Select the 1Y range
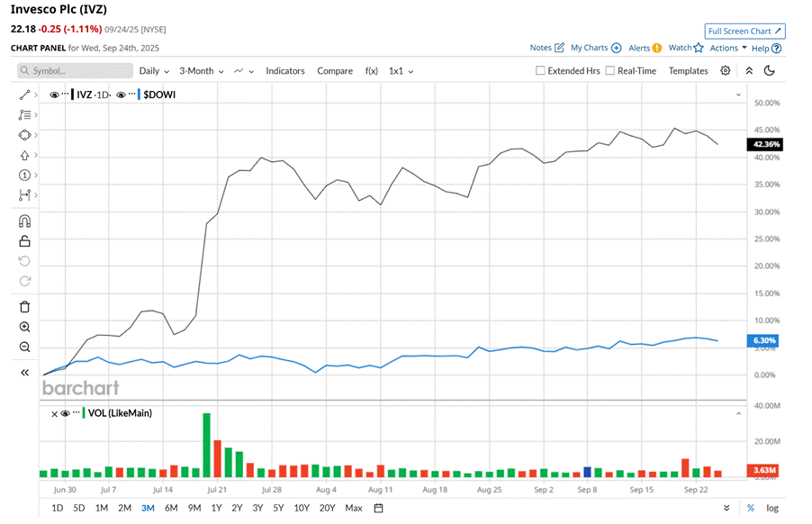 coord(216,509)
